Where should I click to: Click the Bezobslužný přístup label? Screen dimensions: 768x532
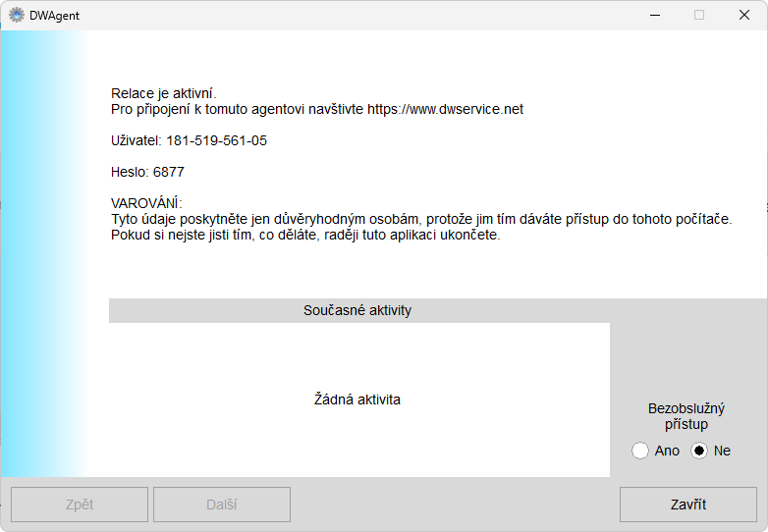coord(686,416)
